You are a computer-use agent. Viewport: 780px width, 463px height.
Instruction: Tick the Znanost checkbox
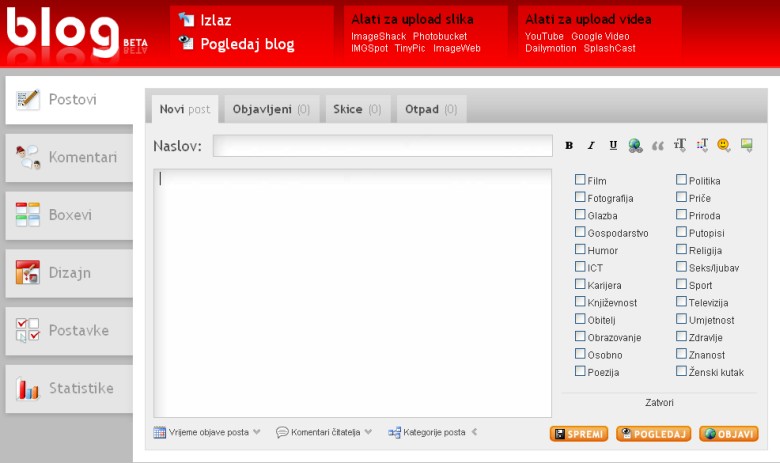coord(682,354)
